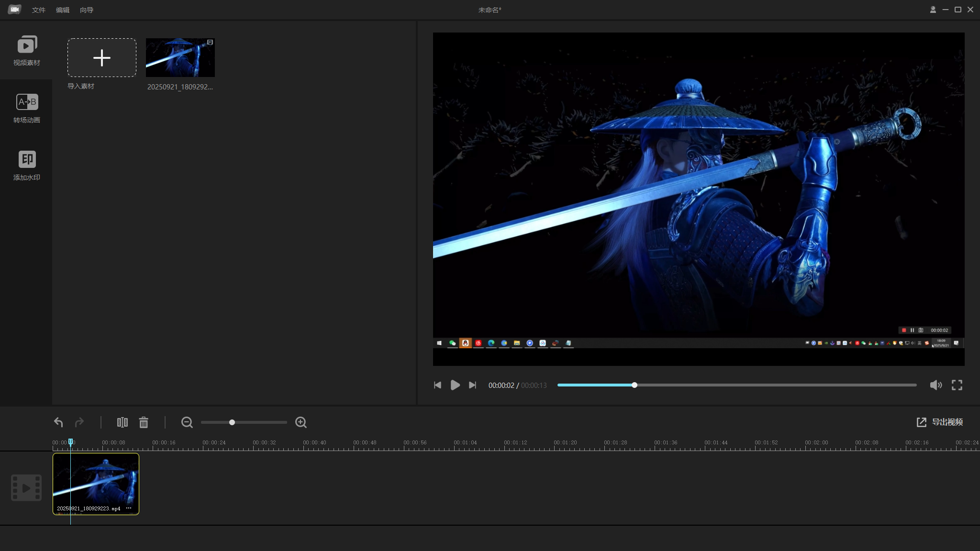Undo the last edit
Image resolution: width=980 pixels, height=551 pixels.
click(x=58, y=422)
